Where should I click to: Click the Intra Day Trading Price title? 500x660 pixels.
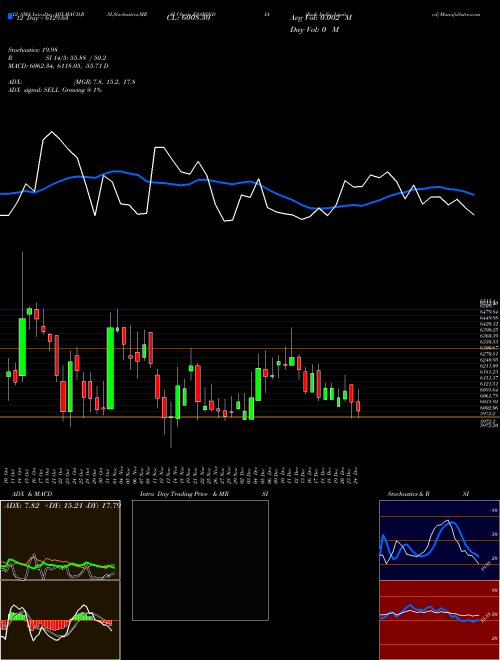[175, 494]
